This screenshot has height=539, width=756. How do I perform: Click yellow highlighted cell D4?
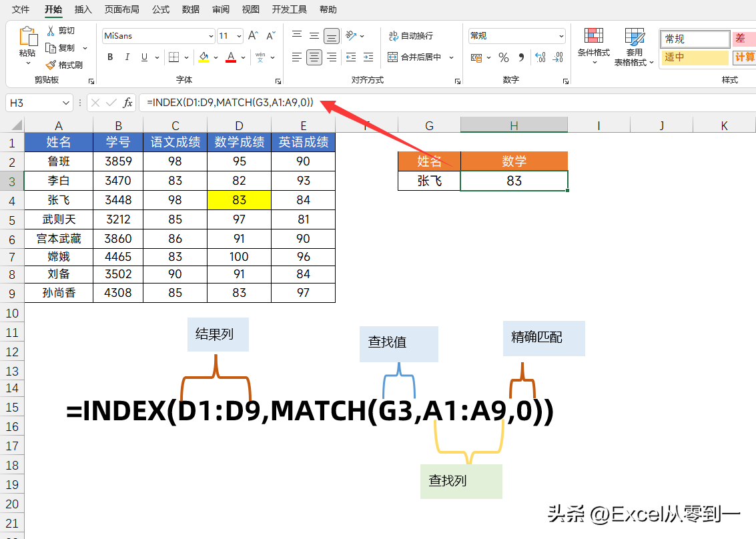[x=239, y=200]
